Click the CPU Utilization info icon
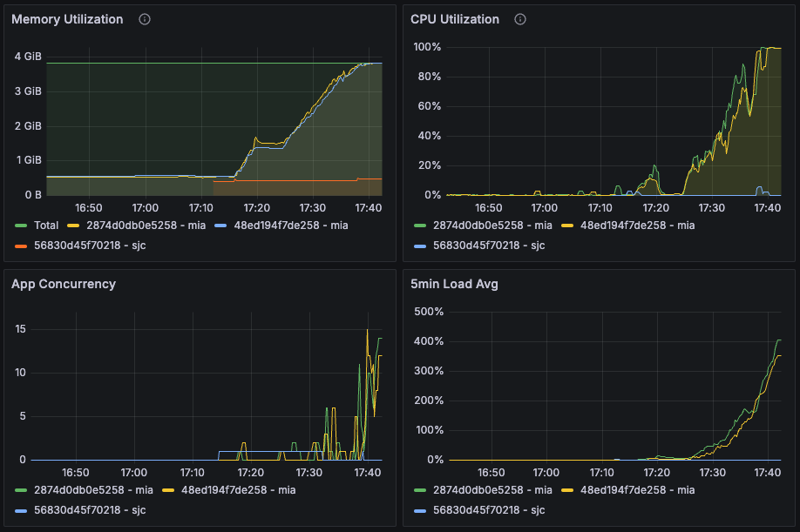This screenshot has height=532, width=800. [520, 19]
